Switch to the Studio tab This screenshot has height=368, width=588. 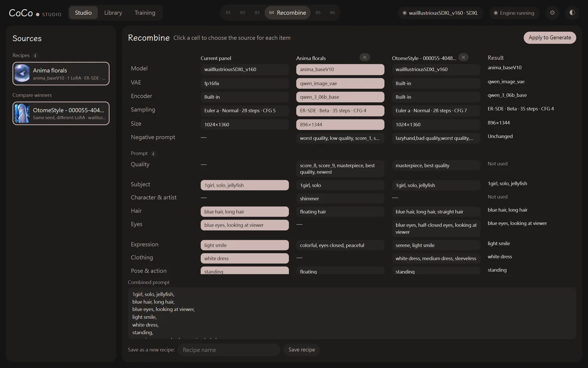pyautogui.click(x=83, y=13)
